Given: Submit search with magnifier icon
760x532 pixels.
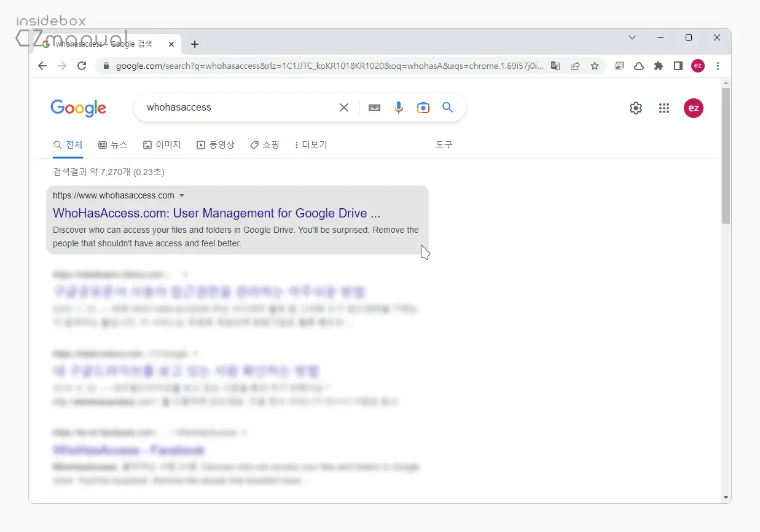Looking at the screenshot, I should pos(448,108).
